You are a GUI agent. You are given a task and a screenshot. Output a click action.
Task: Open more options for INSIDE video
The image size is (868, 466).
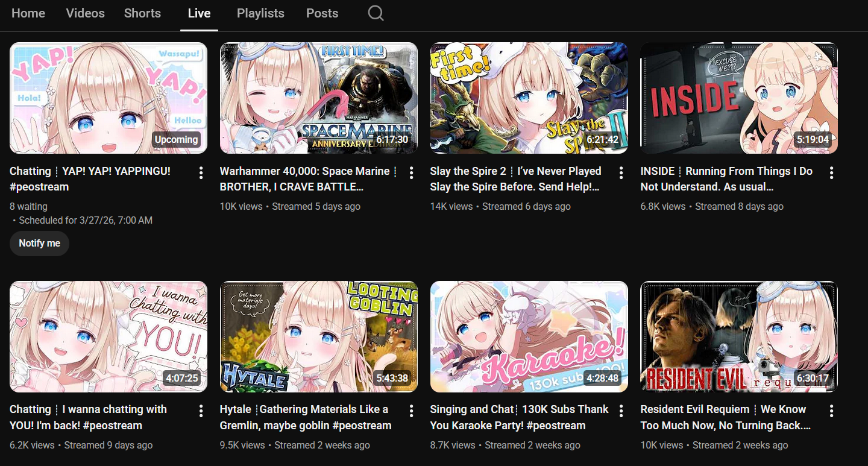pyautogui.click(x=831, y=174)
